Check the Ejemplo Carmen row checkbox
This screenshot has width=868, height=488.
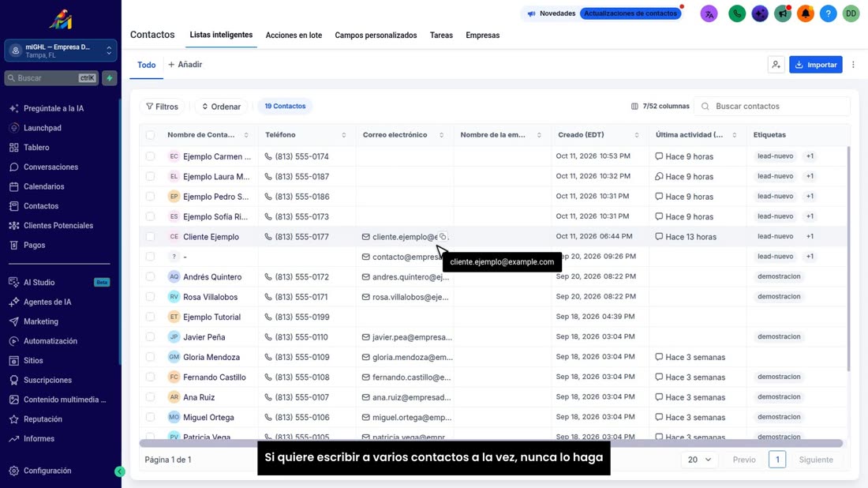(150, 157)
